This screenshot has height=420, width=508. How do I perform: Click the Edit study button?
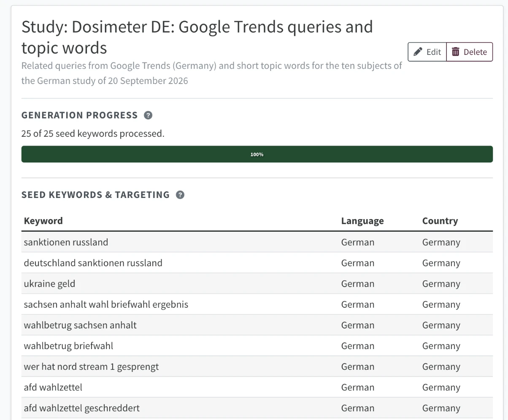click(x=427, y=52)
